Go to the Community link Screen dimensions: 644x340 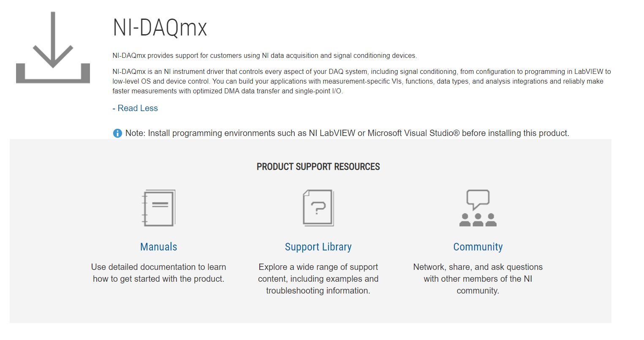(478, 247)
